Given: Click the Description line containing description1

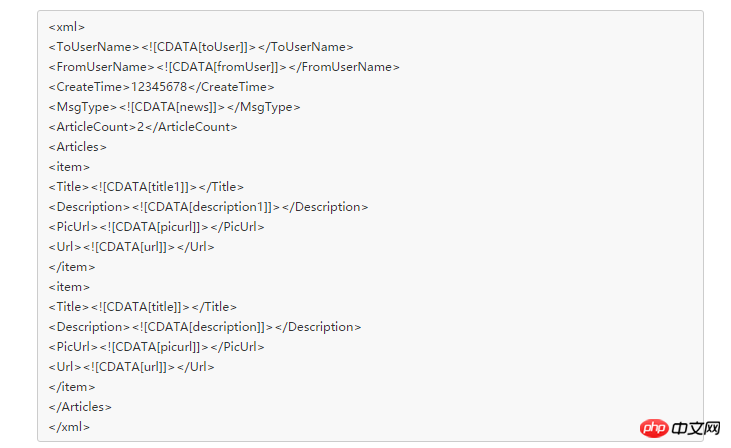Looking at the screenshot, I should coord(208,207).
